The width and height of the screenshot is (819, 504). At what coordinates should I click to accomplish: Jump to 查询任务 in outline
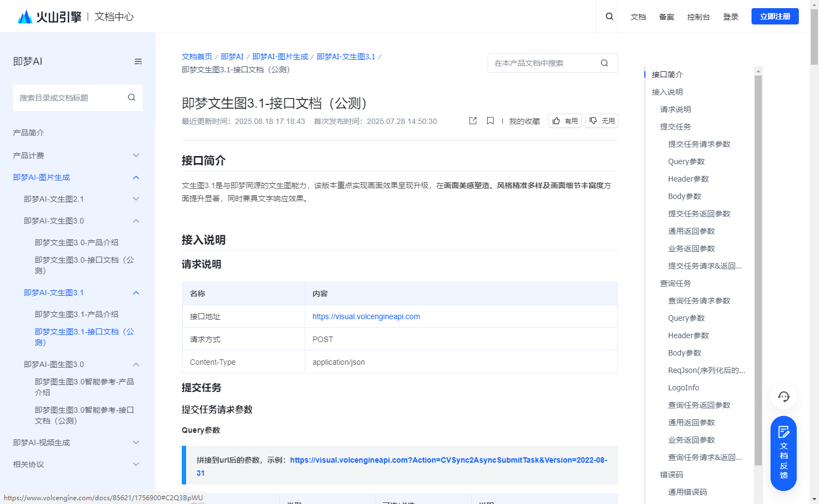coord(675,283)
